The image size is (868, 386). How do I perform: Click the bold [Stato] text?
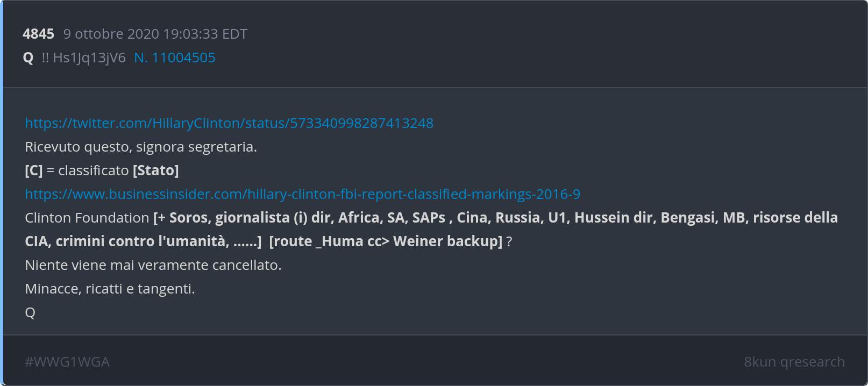pyautogui.click(x=155, y=170)
